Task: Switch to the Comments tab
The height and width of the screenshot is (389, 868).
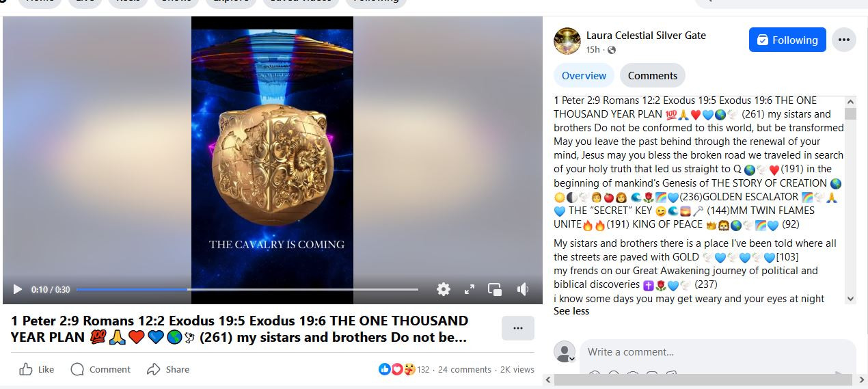Action: pos(653,76)
